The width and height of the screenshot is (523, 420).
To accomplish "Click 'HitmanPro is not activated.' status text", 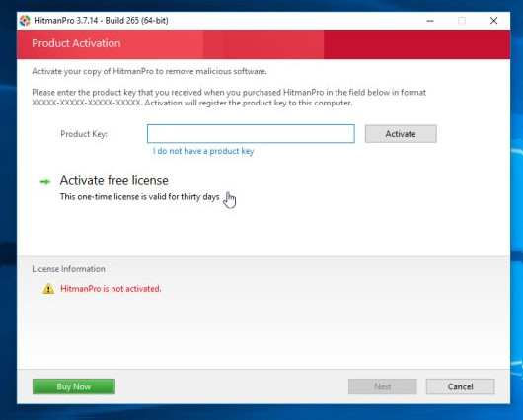I will [111, 289].
